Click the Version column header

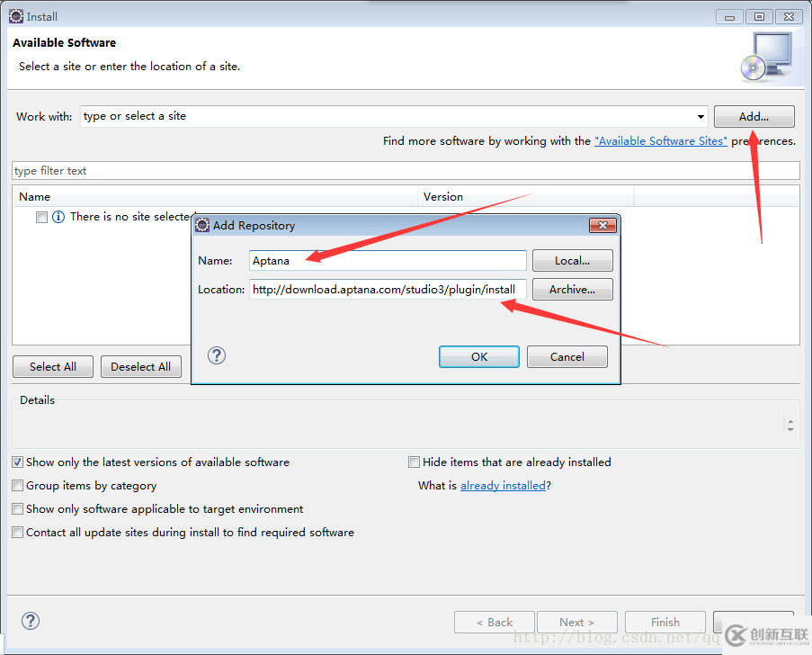click(526, 197)
